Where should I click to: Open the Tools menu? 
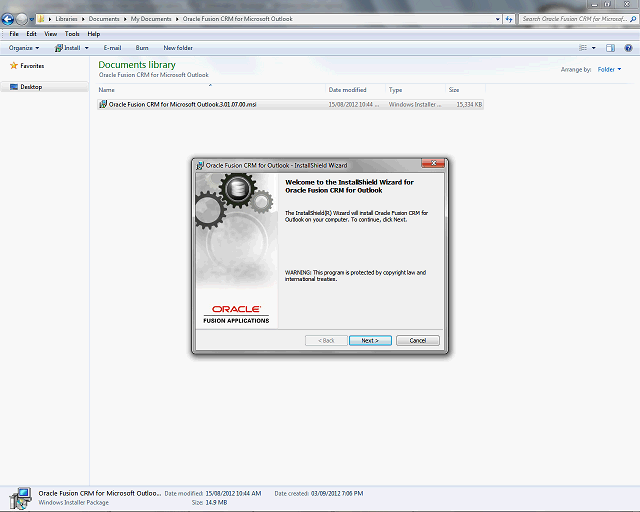click(x=72, y=34)
